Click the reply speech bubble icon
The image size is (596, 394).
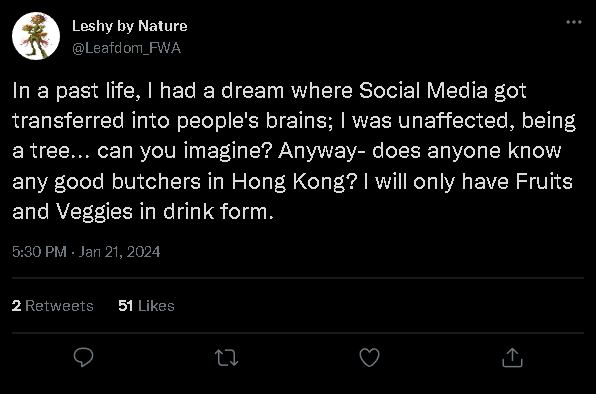(83, 357)
